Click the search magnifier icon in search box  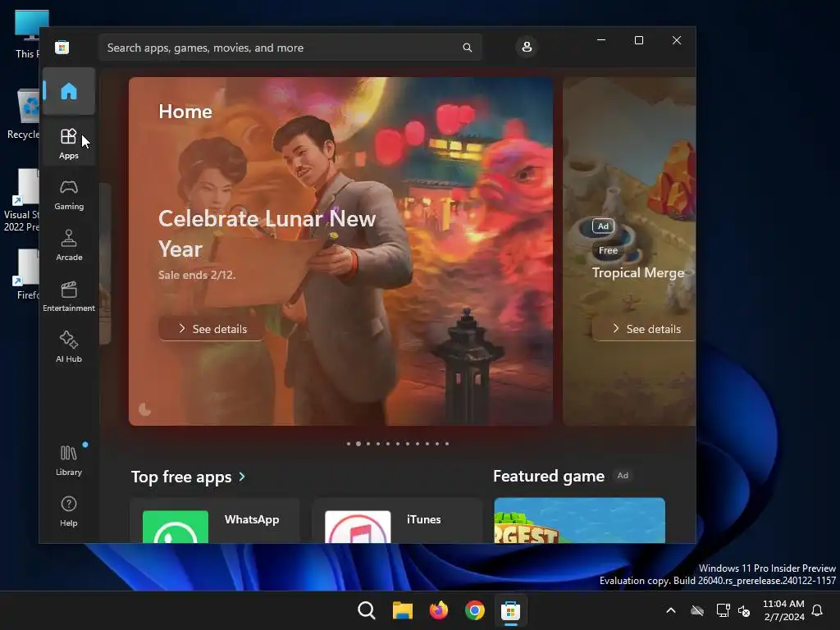click(x=467, y=48)
